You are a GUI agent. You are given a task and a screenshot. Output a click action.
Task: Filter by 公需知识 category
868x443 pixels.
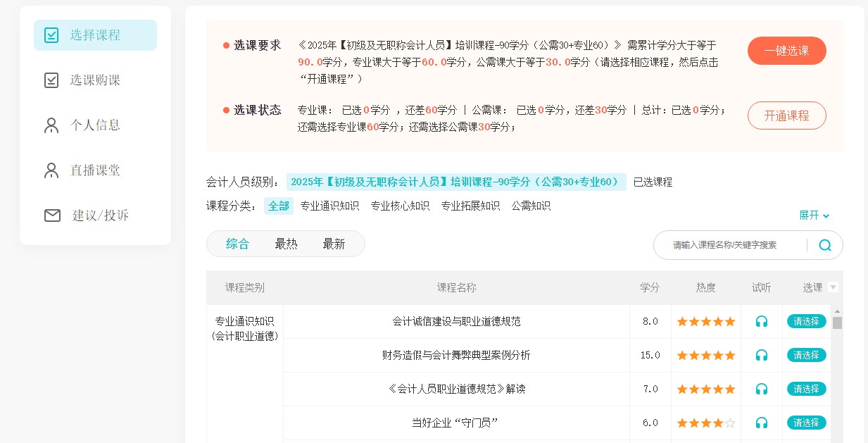click(x=531, y=206)
